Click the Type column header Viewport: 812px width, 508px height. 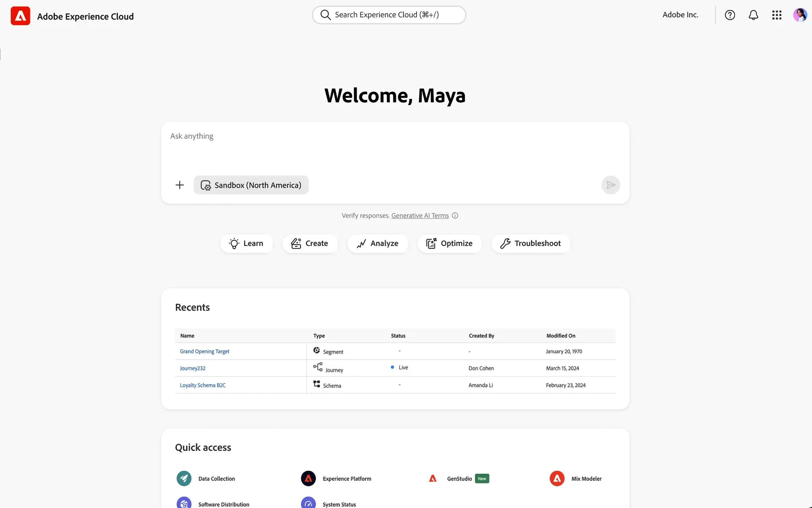point(319,336)
